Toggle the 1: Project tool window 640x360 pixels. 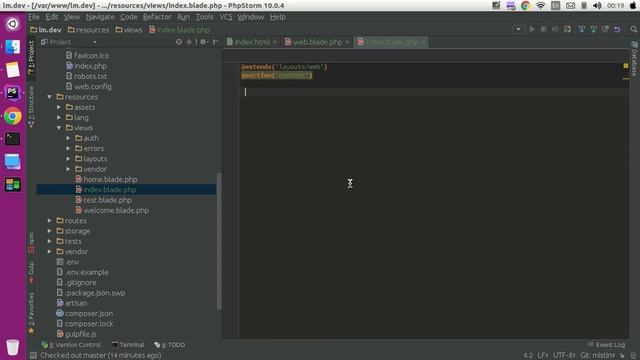coord(31,57)
